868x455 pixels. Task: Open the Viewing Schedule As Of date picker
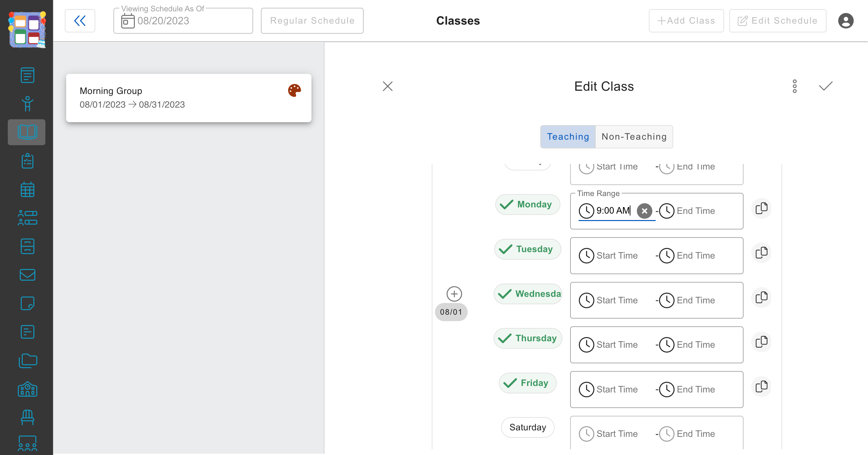click(183, 21)
